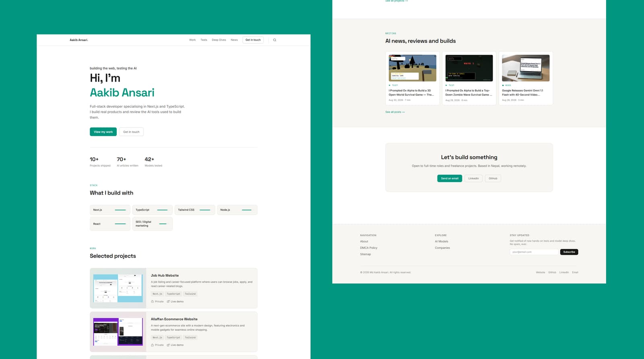The width and height of the screenshot is (644, 359).
Task: Open the AI Models footer link
Action: [442, 242]
